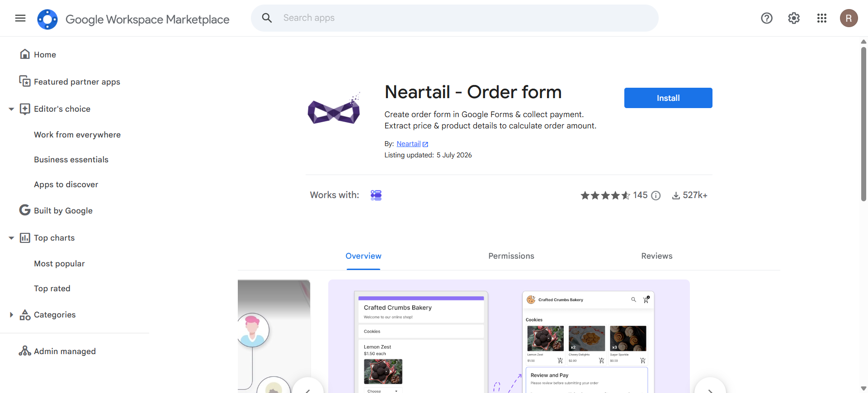868x393 pixels.
Task: Open Categories in sidebar
Action: click(55, 315)
